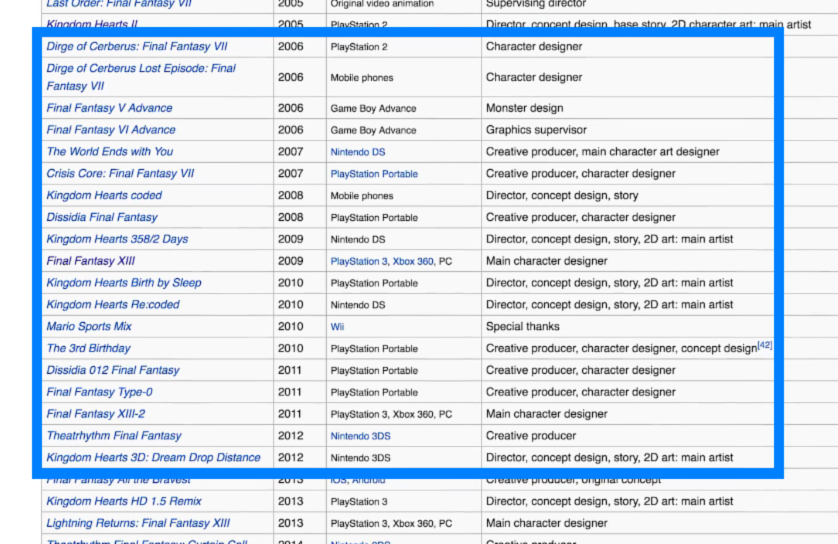Select 'Creative producer, main character art designer' text
838x544 pixels.
[x=602, y=152]
